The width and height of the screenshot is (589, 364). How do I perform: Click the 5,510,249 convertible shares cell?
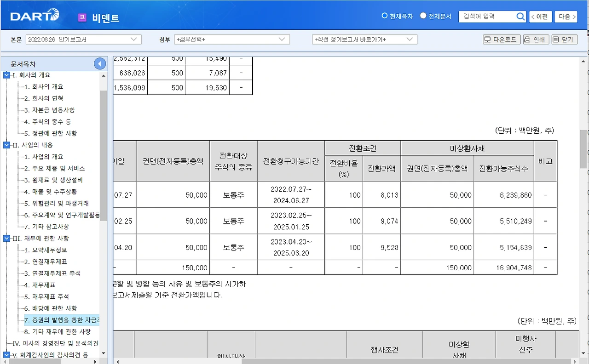click(x=504, y=221)
